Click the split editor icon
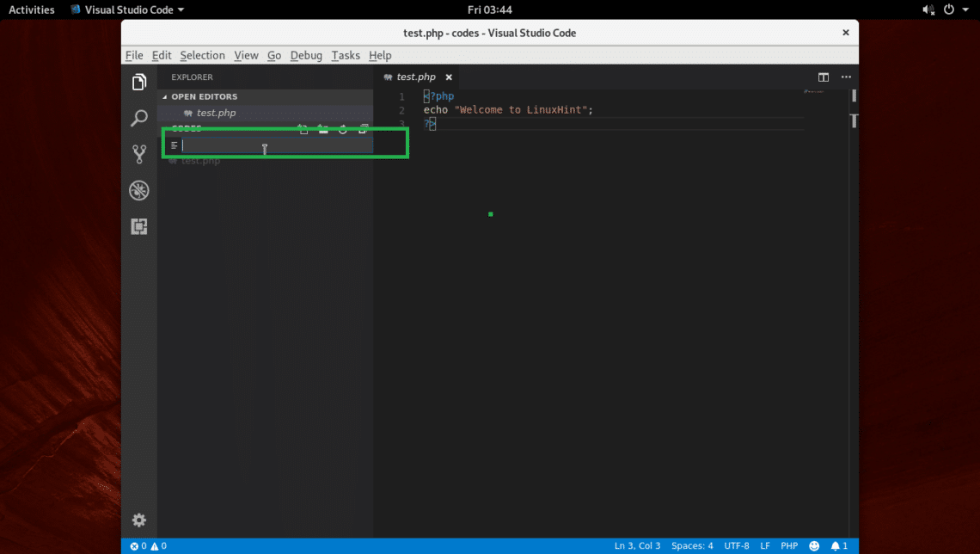980x554 pixels. point(824,77)
